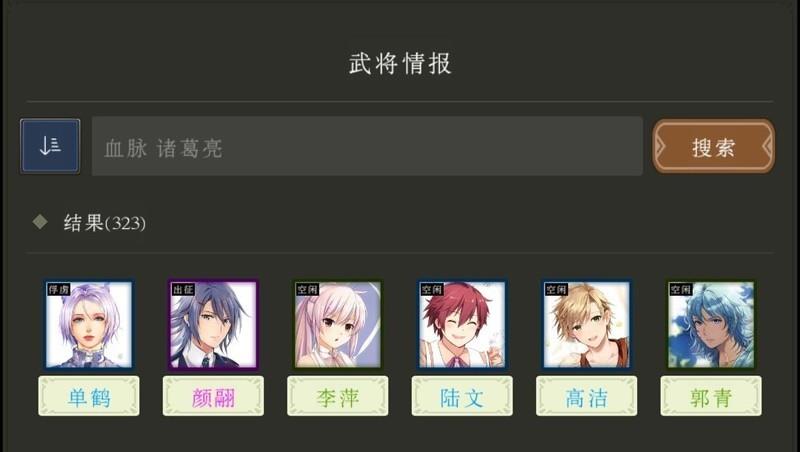Image resolution: width=800 pixels, height=452 pixels.
Task: Select the 陆文 name label
Action: click(x=462, y=396)
